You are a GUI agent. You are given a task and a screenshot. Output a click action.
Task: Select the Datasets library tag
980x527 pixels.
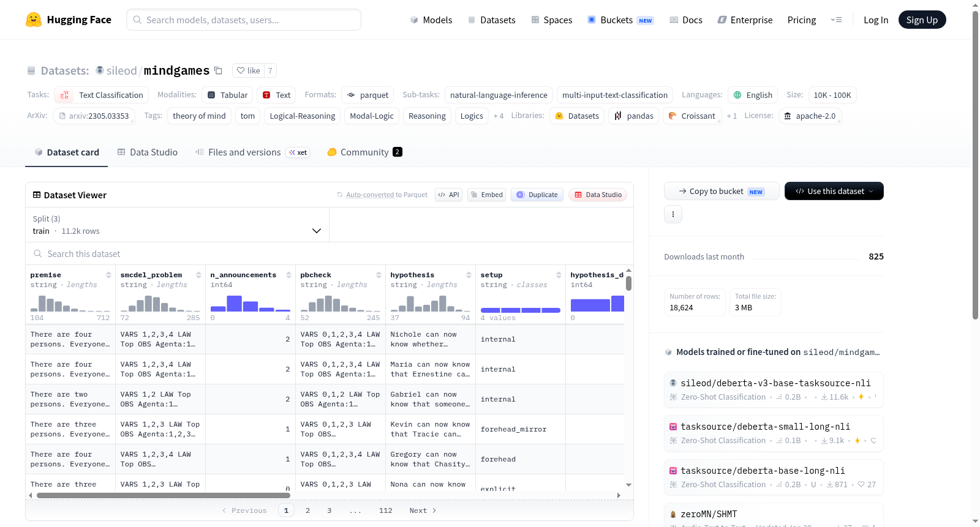577,116
